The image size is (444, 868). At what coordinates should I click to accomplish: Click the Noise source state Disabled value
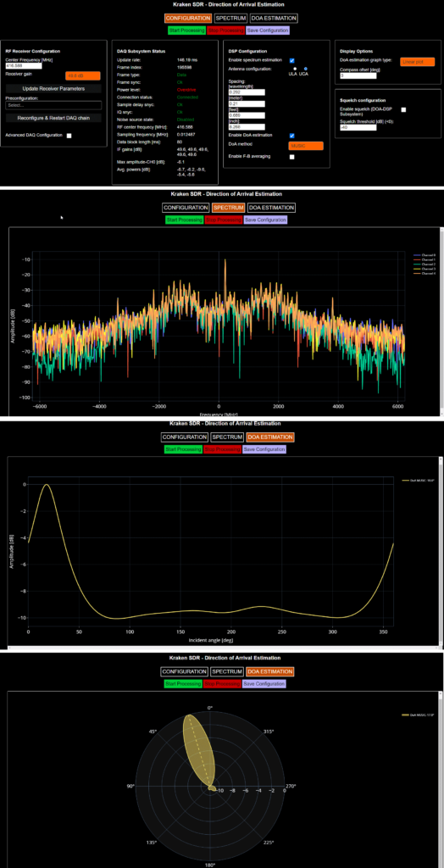coord(186,120)
